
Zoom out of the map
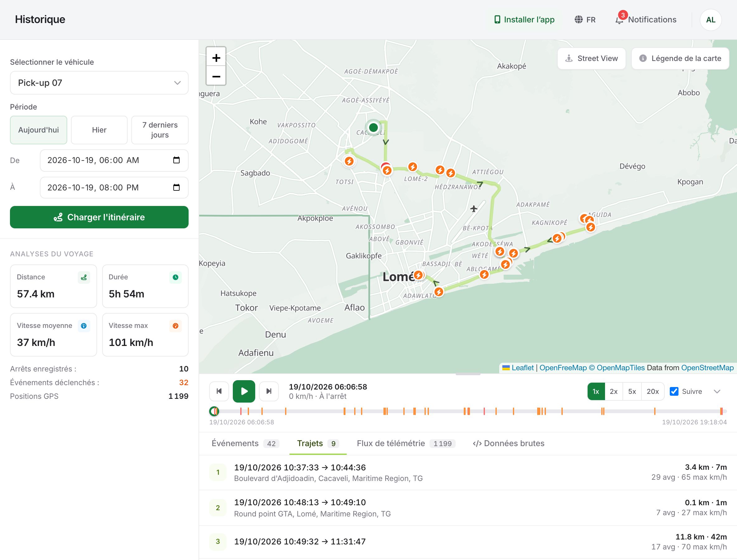point(216,76)
